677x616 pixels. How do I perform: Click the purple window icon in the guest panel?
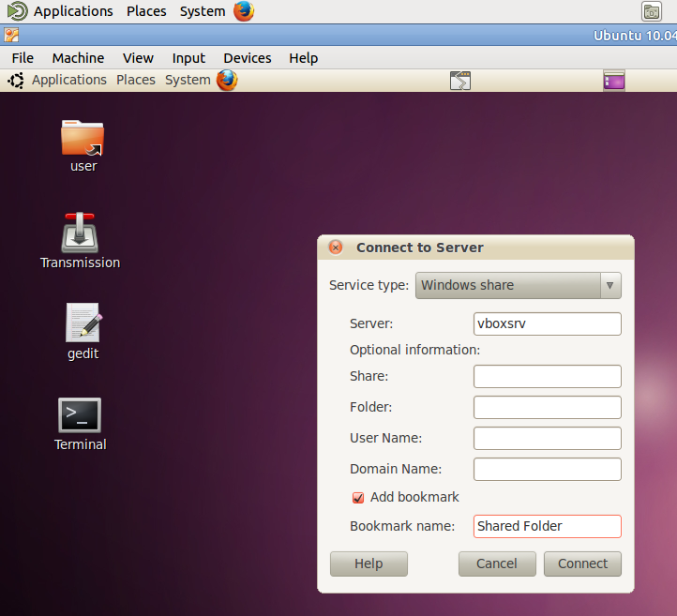pyautogui.click(x=614, y=81)
